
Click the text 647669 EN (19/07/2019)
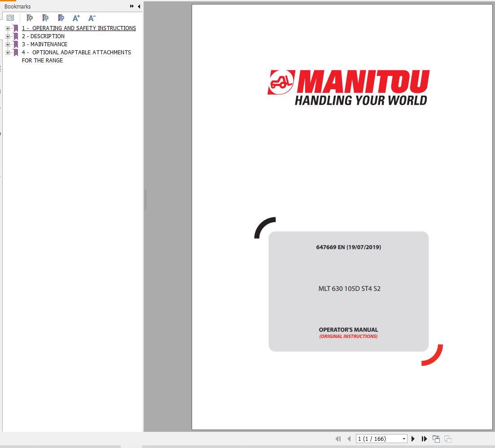(349, 247)
